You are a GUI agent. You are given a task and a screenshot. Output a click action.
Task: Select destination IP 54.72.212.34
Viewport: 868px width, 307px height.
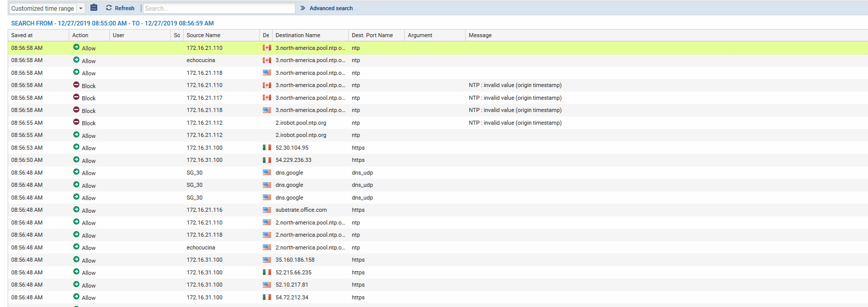(x=292, y=297)
